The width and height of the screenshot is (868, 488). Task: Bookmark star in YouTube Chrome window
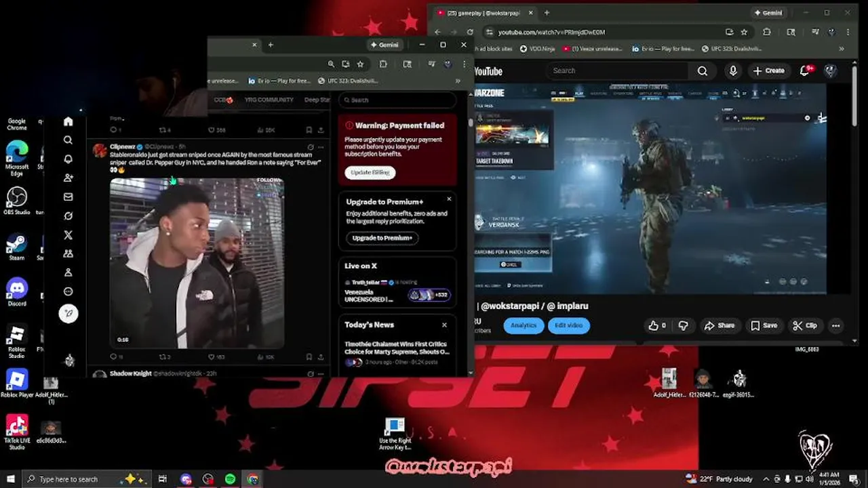click(744, 32)
